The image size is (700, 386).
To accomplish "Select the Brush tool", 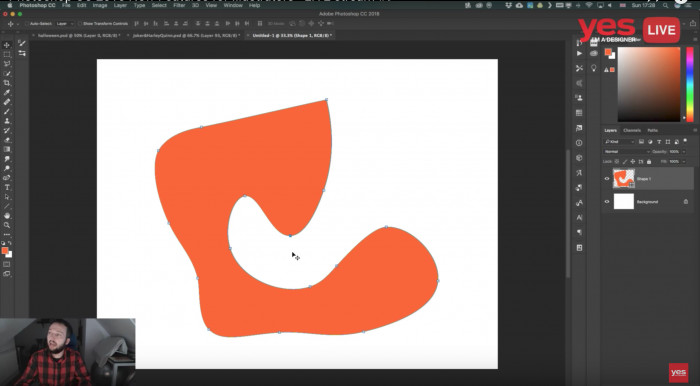I will [x=7, y=112].
